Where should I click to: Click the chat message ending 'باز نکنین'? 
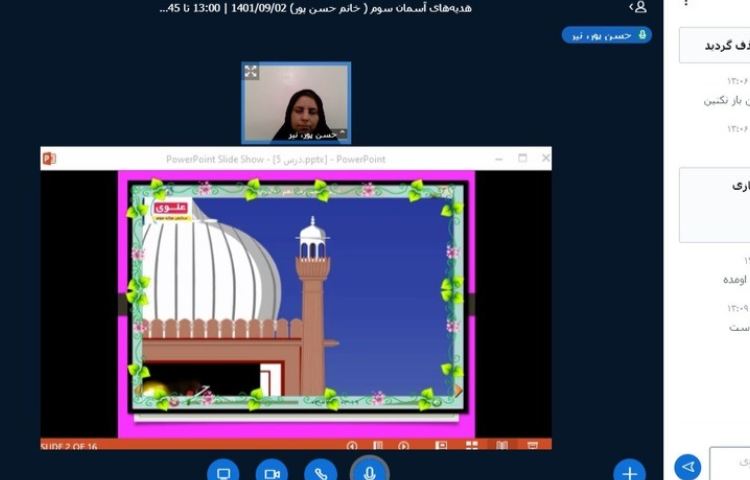coord(726,100)
